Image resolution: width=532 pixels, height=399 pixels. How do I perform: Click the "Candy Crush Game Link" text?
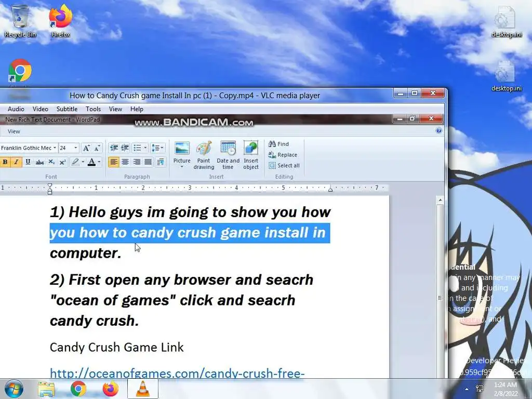pyautogui.click(x=117, y=347)
